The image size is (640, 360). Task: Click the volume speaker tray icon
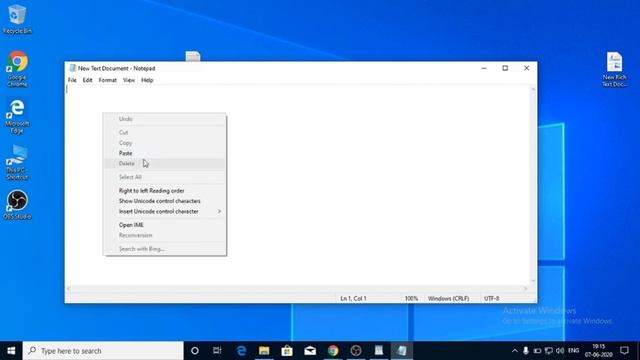tap(560, 351)
